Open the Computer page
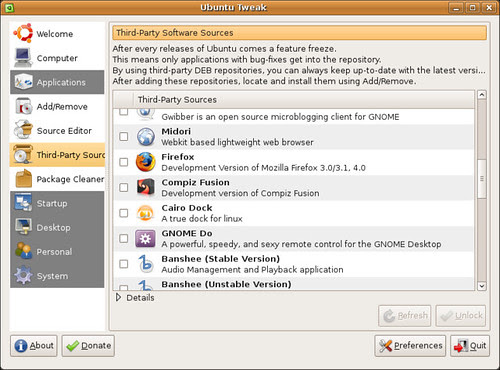The height and width of the screenshot is (370, 500). pos(57,58)
